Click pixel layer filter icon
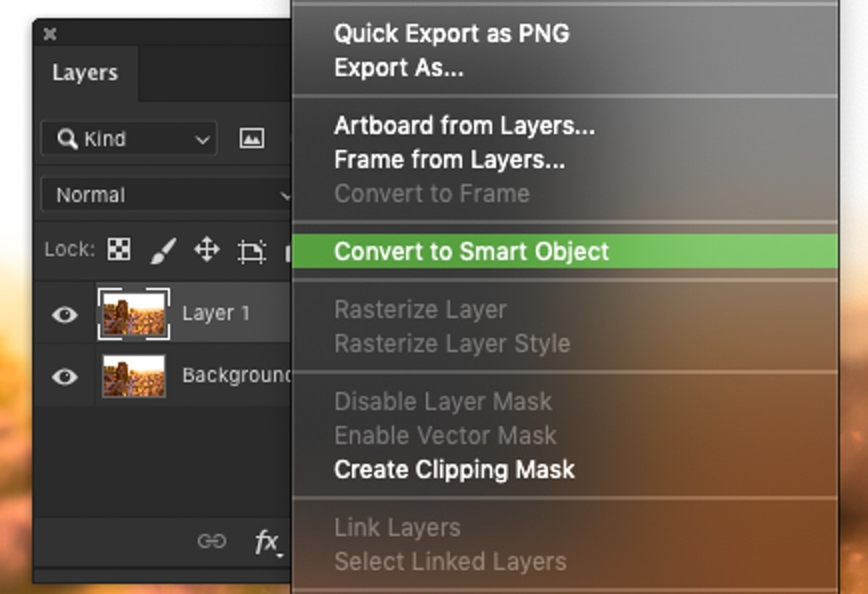Image resolution: width=868 pixels, height=594 pixels. click(252, 138)
